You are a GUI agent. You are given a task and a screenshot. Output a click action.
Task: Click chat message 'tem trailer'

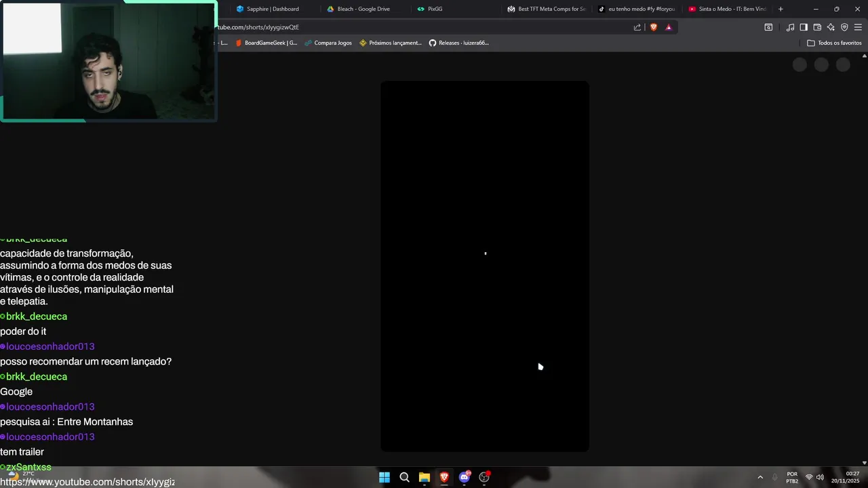[x=22, y=451]
